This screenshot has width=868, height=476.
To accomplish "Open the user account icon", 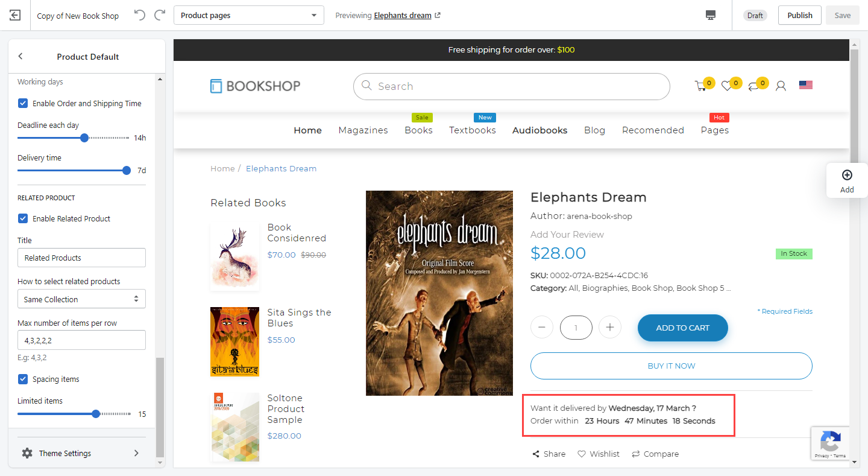I will [781, 86].
